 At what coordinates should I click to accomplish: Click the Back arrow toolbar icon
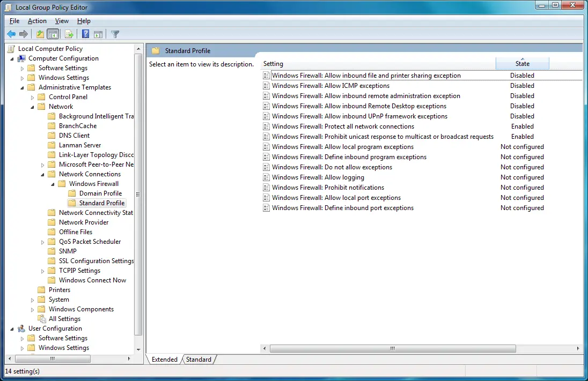pos(11,34)
